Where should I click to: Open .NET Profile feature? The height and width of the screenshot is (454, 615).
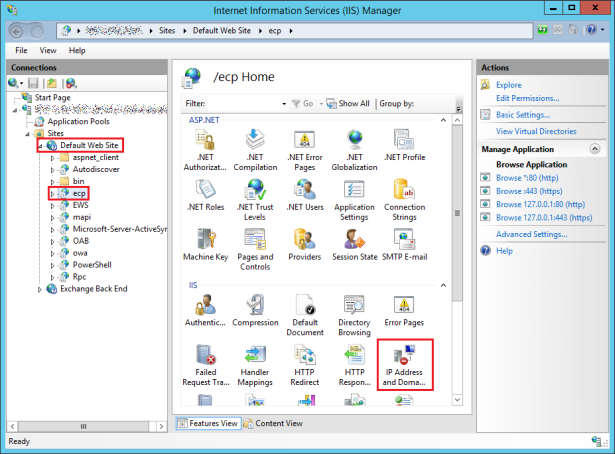point(404,146)
